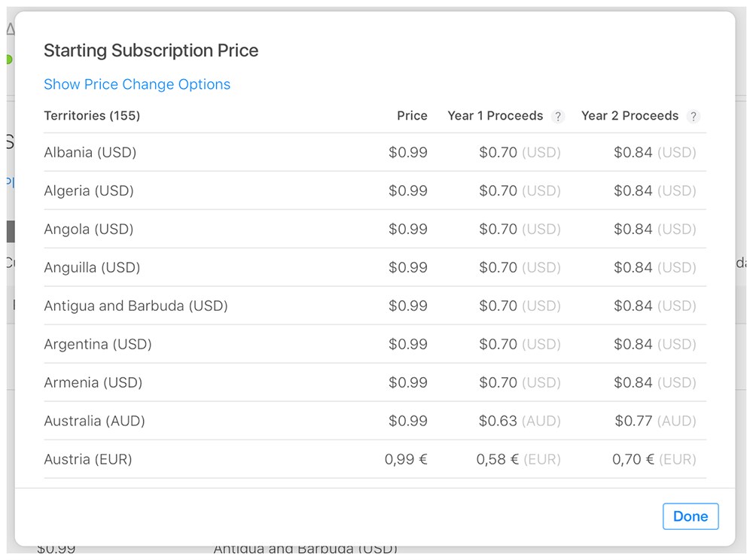Screen dimensions: 753x560
Task: Click the Year 2 Proceeds header label
Action: [630, 116]
